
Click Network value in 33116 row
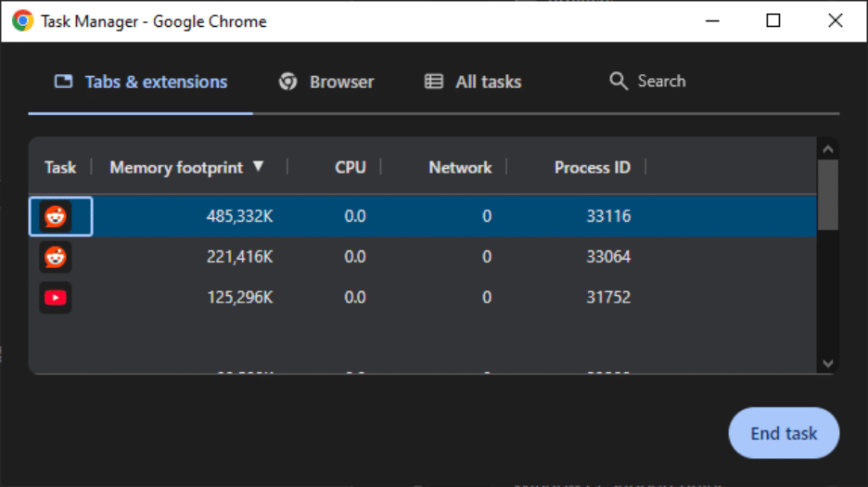[x=487, y=216]
